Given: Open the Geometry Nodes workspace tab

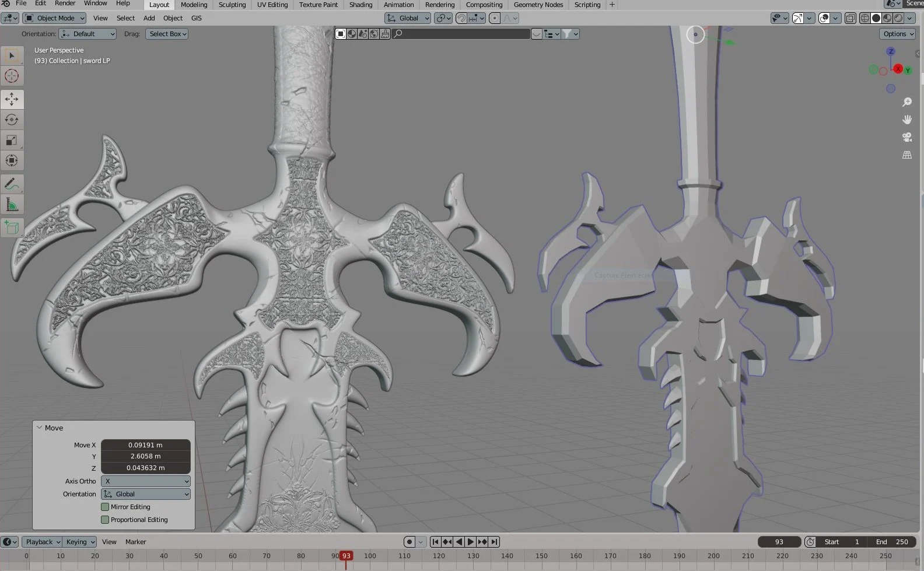Looking at the screenshot, I should 538,5.
